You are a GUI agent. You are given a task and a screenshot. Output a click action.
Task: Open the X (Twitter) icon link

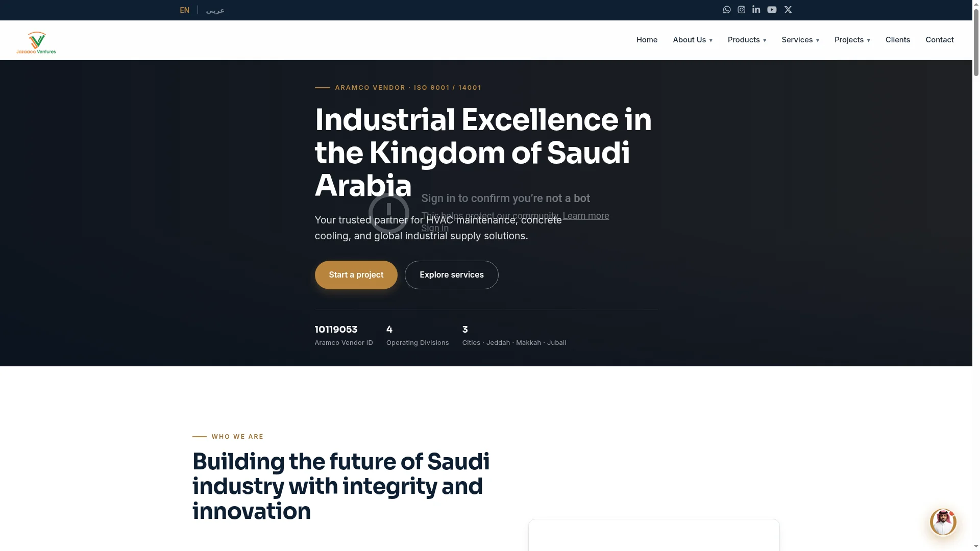(x=788, y=10)
